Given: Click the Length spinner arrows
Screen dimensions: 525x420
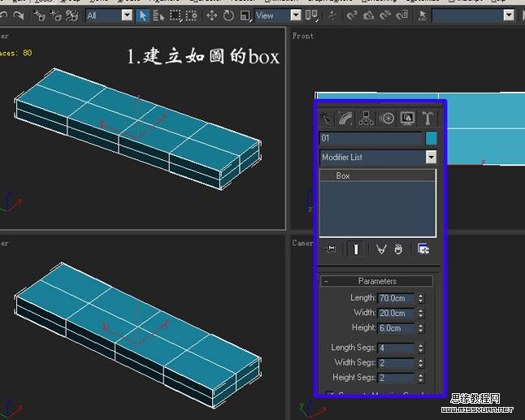Looking at the screenshot, I should pos(420,298).
